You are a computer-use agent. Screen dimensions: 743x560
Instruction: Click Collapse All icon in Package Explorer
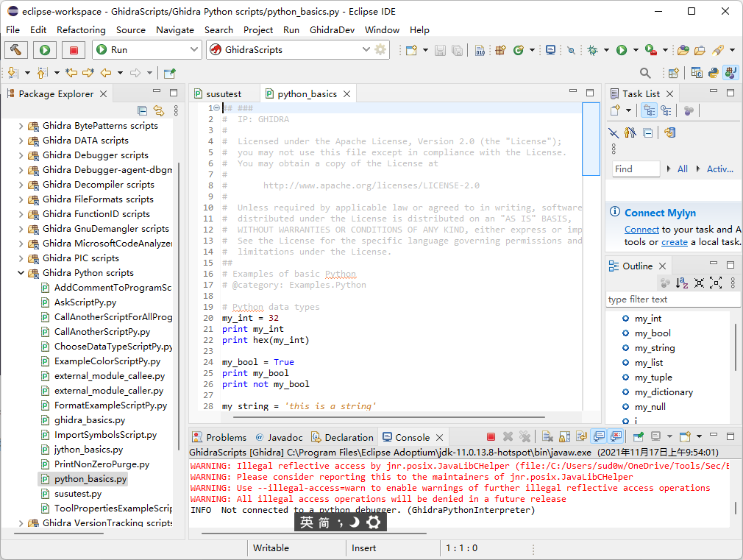(142, 110)
